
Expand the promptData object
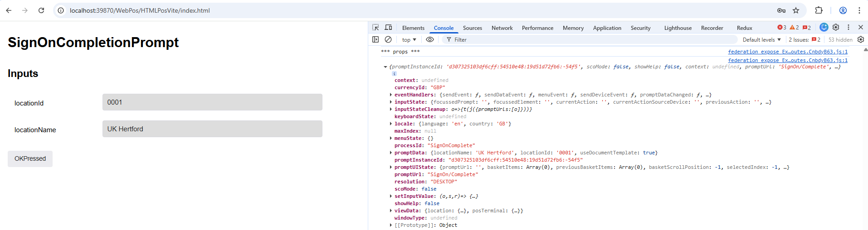(391, 153)
